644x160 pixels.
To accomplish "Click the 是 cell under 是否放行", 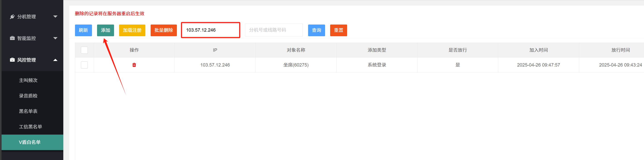I will point(457,65).
